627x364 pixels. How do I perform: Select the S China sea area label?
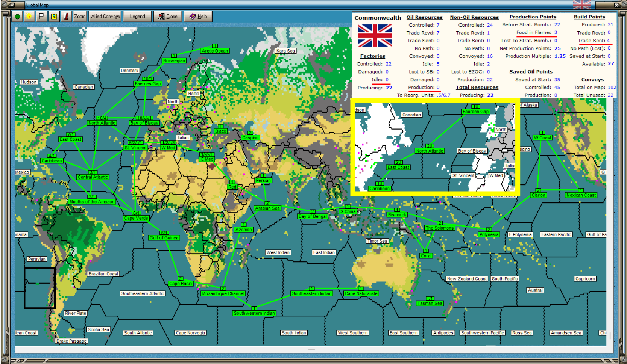click(x=348, y=211)
